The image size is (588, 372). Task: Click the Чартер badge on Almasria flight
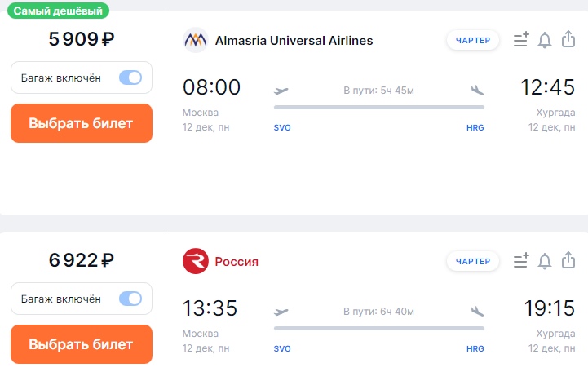(x=473, y=40)
